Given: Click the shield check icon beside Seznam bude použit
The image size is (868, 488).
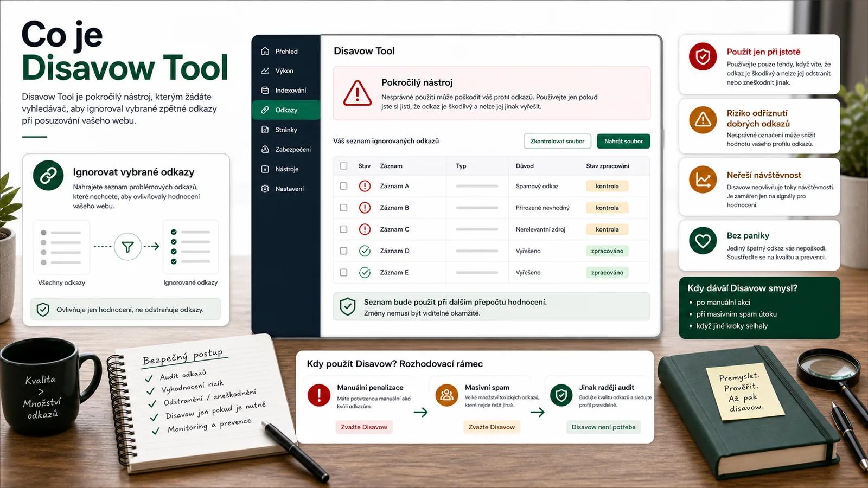Looking at the screenshot, I should (x=347, y=306).
